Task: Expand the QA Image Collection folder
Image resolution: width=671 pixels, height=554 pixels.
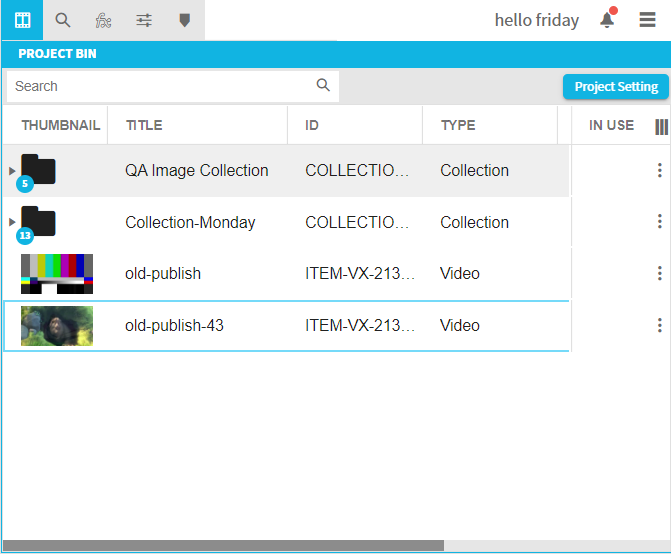Action: tap(12, 171)
